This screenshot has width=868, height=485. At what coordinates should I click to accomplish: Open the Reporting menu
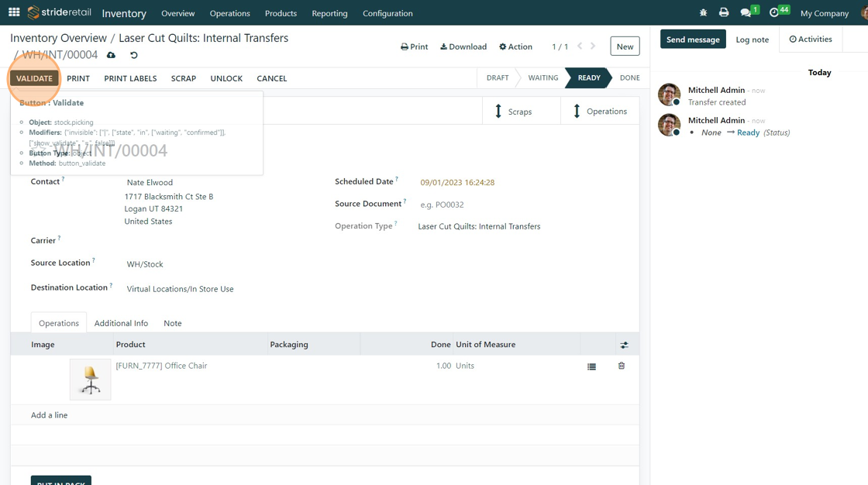(329, 13)
